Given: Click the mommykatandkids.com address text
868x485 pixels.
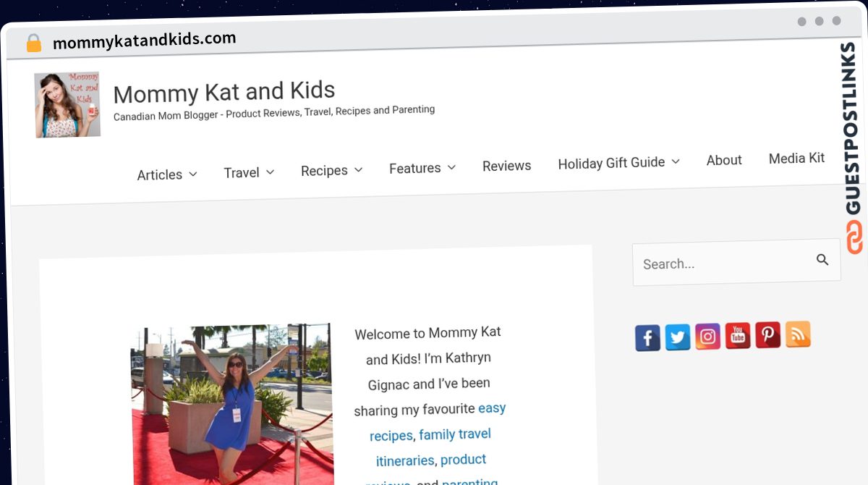Looking at the screenshot, I should click(145, 41).
